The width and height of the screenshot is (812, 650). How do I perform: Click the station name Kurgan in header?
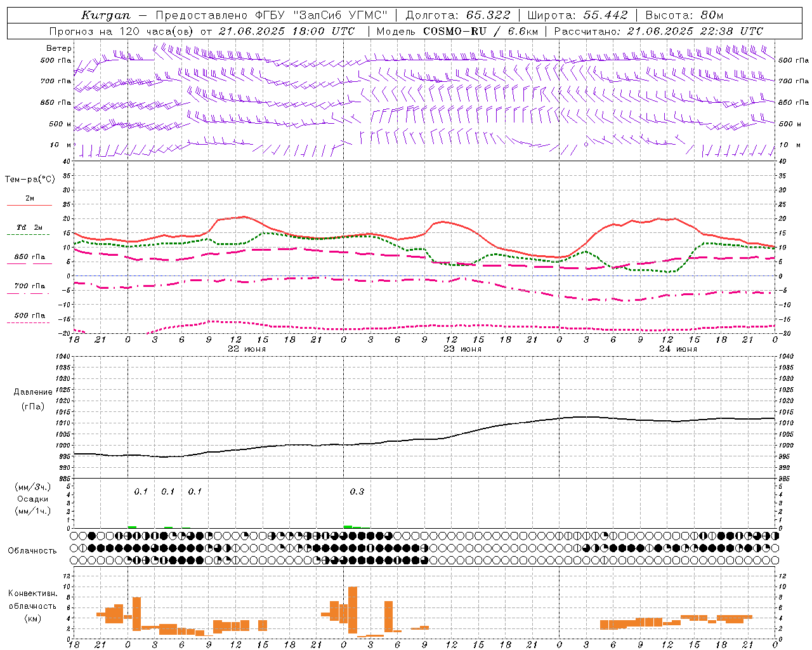pos(105,15)
